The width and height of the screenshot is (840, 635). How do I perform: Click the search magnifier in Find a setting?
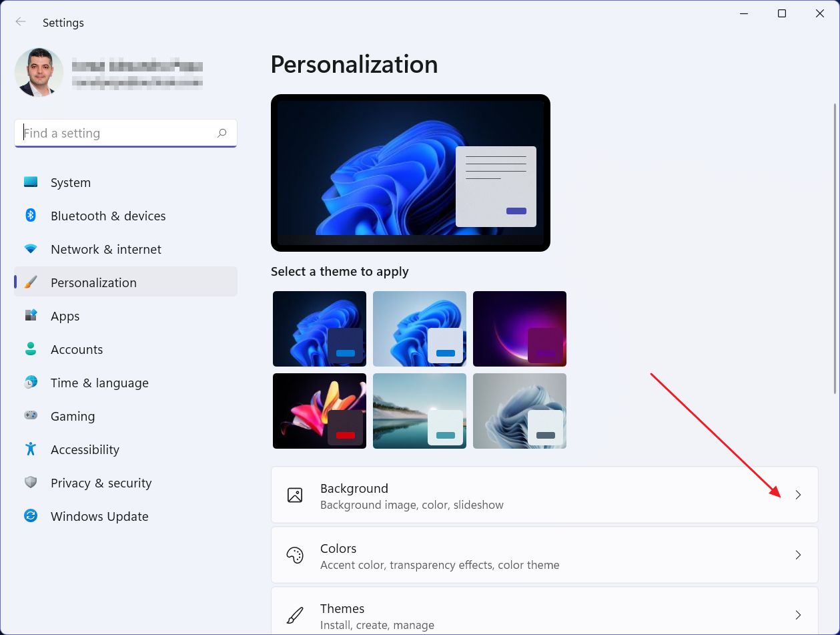(221, 133)
